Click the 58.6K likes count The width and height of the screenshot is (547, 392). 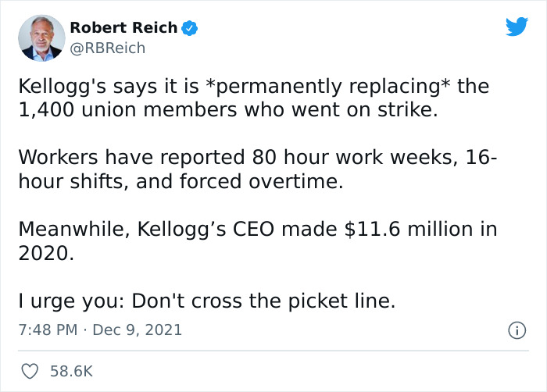[x=71, y=371]
